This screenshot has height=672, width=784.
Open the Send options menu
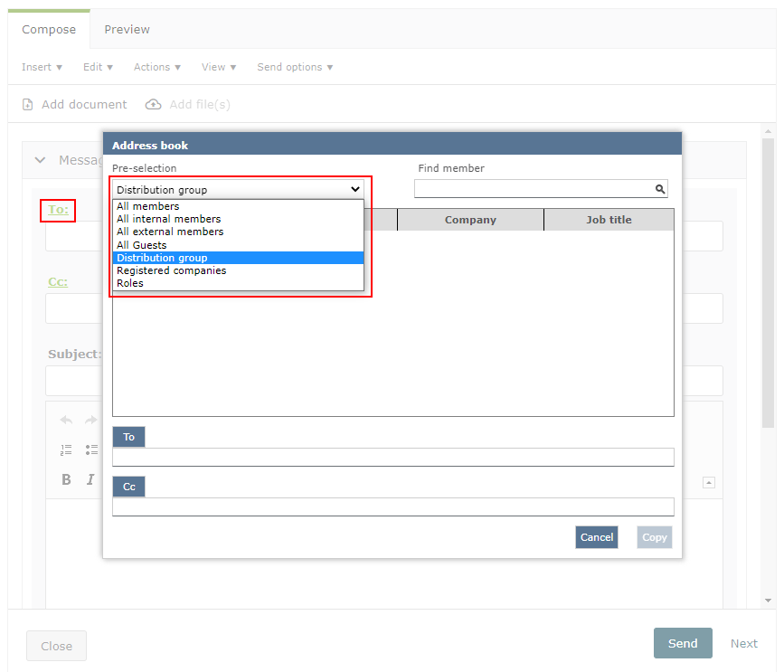295,67
